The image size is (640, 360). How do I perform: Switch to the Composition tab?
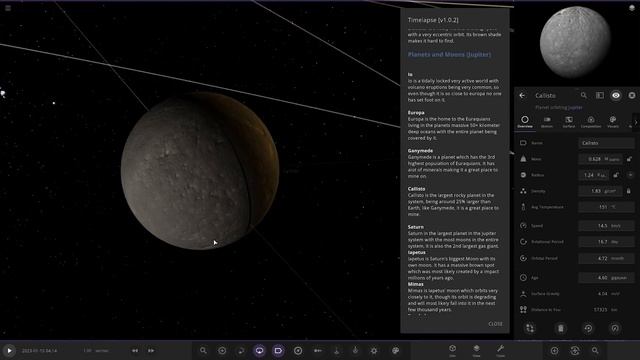pos(591,122)
